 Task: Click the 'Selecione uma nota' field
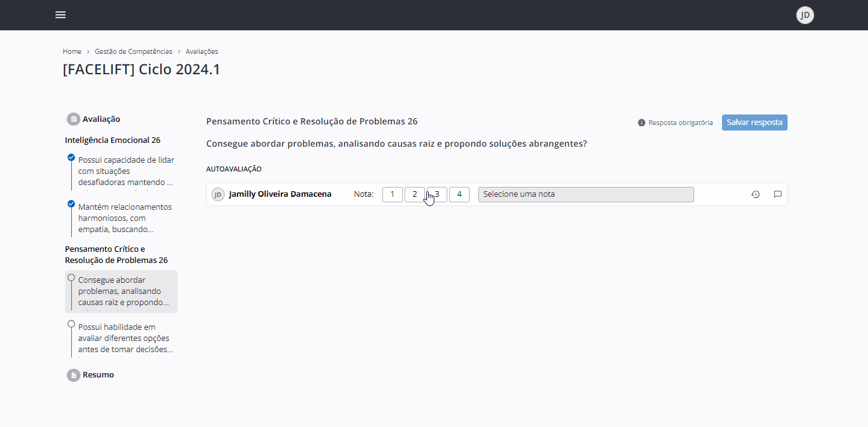(585, 194)
